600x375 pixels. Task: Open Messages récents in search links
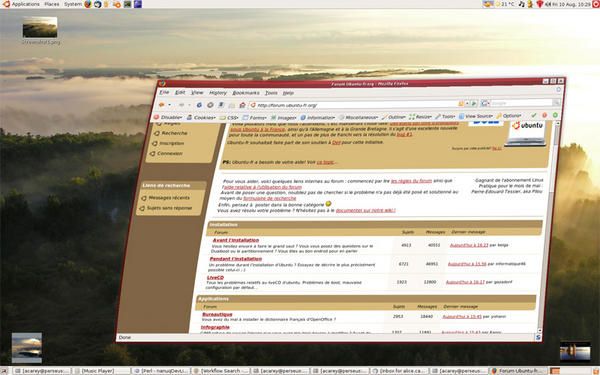pos(169,198)
